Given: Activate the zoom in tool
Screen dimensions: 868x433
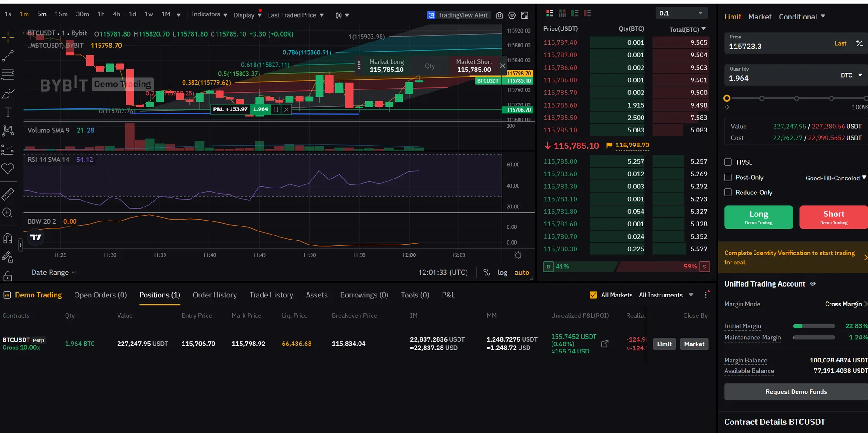Looking at the screenshot, I should tap(8, 213).
